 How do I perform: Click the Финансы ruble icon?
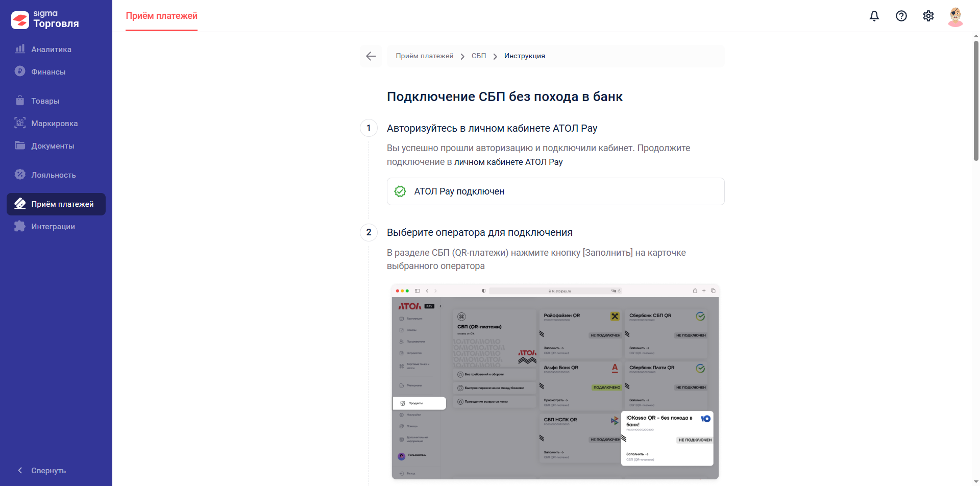(20, 71)
